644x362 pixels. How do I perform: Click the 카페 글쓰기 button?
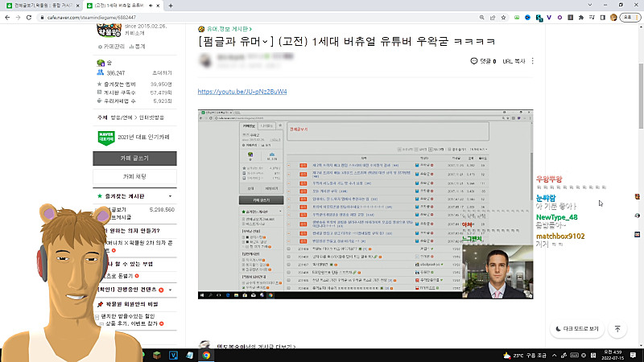pyautogui.click(x=134, y=158)
